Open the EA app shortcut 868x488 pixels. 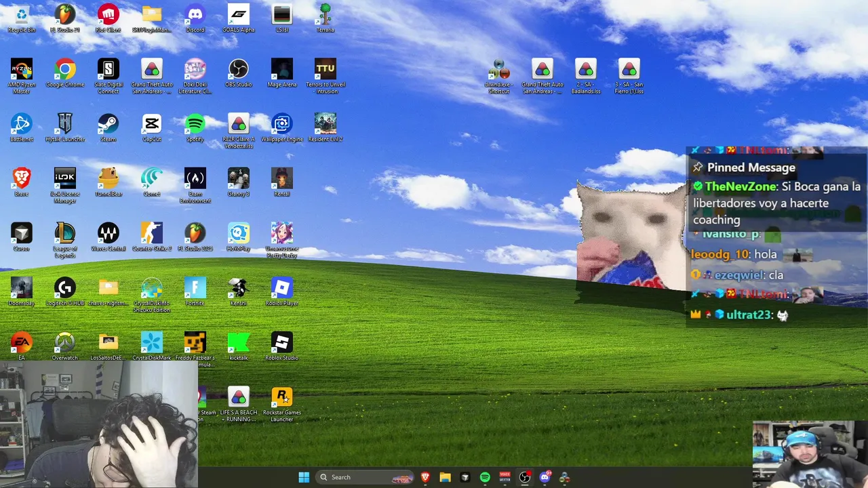click(x=22, y=347)
